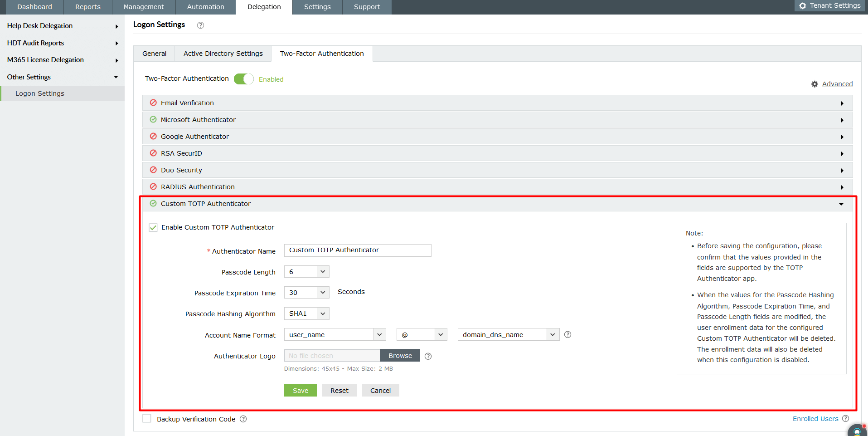Click the Advanced gear icon
868x436 pixels.
point(814,84)
